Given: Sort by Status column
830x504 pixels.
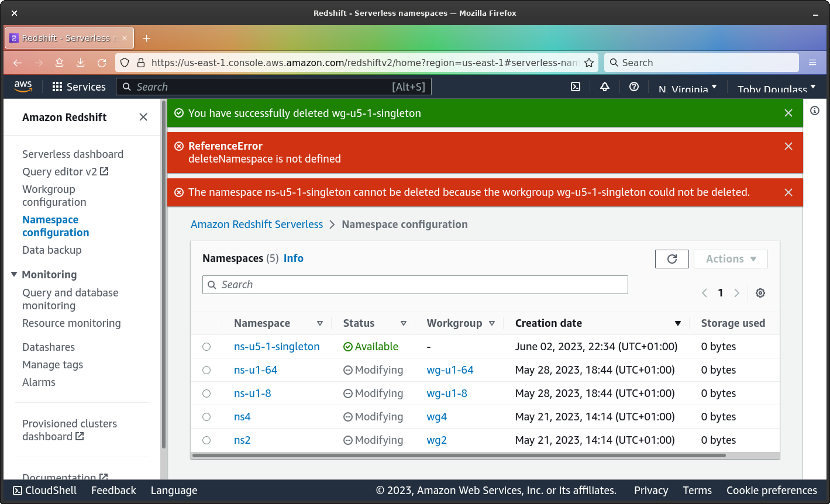Looking at the screenshot, I should [404, 323].
